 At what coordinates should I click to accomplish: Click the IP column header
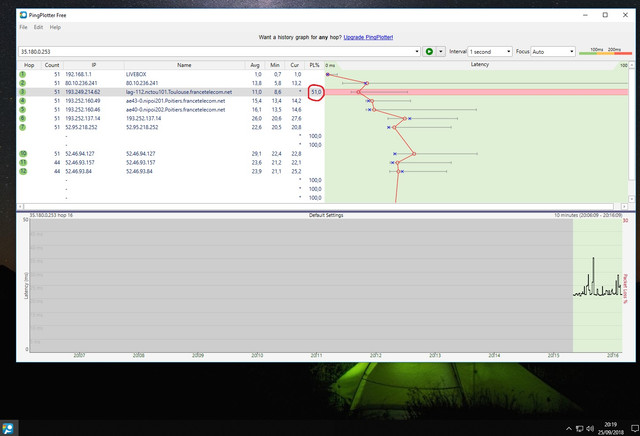point(94,65)
